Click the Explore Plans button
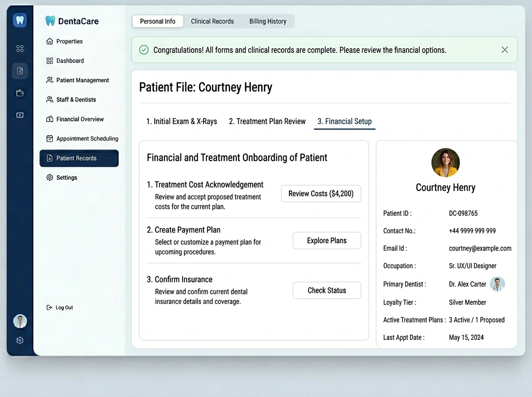 tap(327, 241)
